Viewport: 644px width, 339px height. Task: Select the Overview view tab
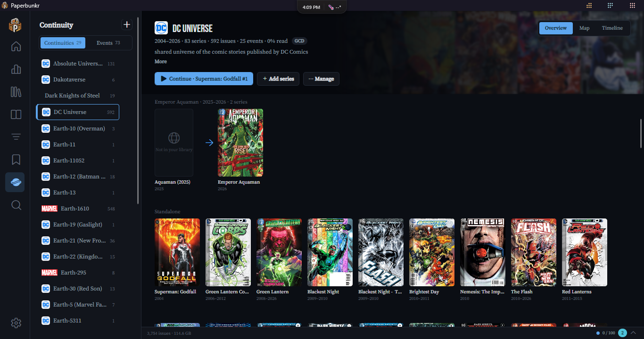[x=556, y=28]
